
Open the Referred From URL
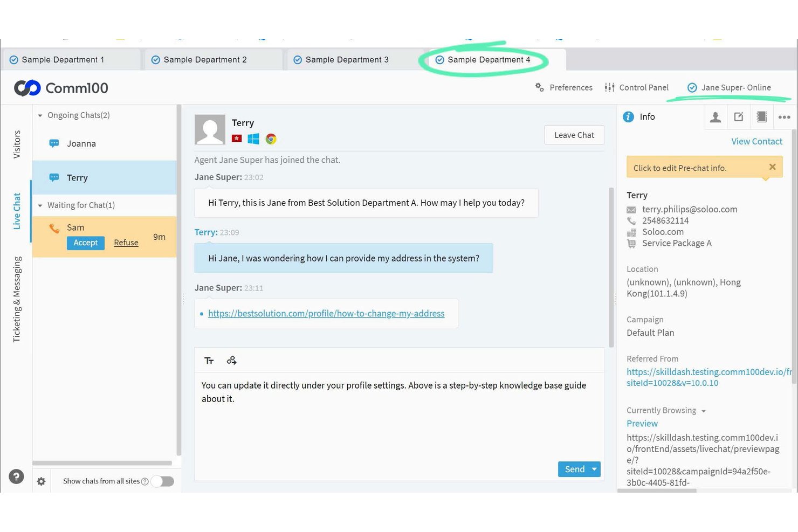pos(708,377)
